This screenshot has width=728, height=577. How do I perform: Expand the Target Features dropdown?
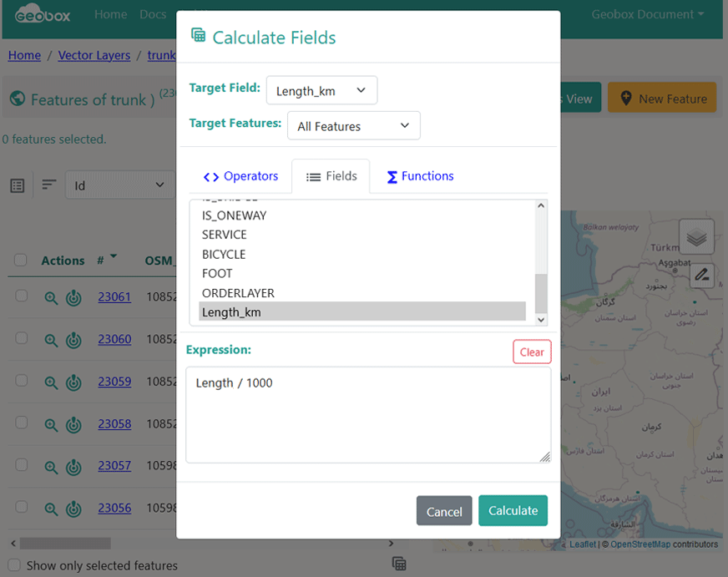tap(353, 126)
